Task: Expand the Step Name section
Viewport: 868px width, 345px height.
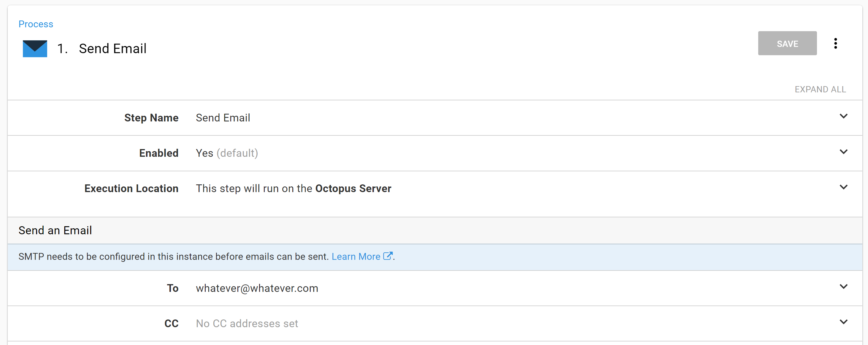Action: tap(844, 116)
